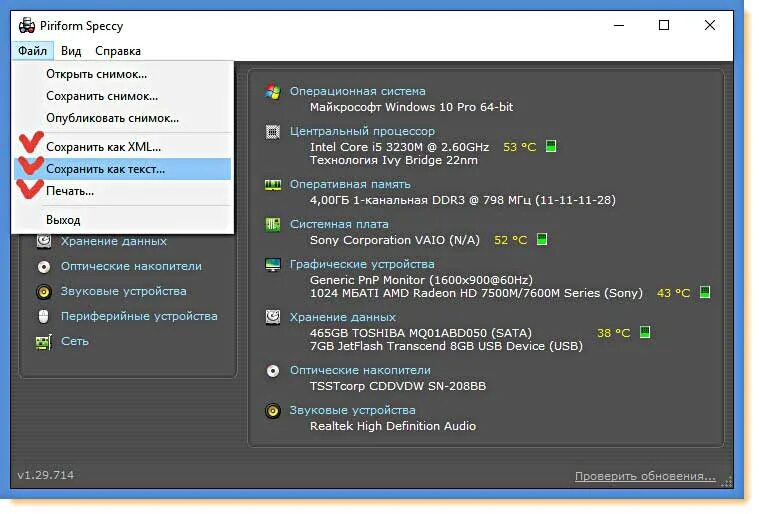The width and height of the screenshot is (759, 514).
Task: Select Опубликовать снимок... menu entry
Action: pos(122,118)
